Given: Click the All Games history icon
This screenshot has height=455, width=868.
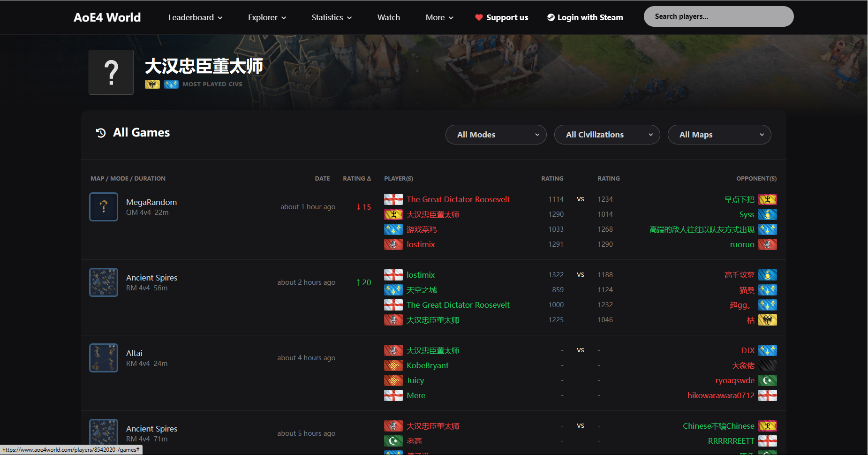Looking at the screenshot, I should tap(101, 133).
